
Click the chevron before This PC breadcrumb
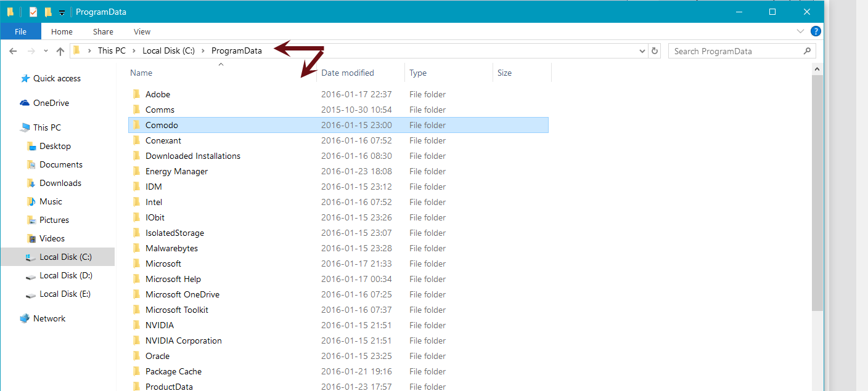[x=90, y=51]
